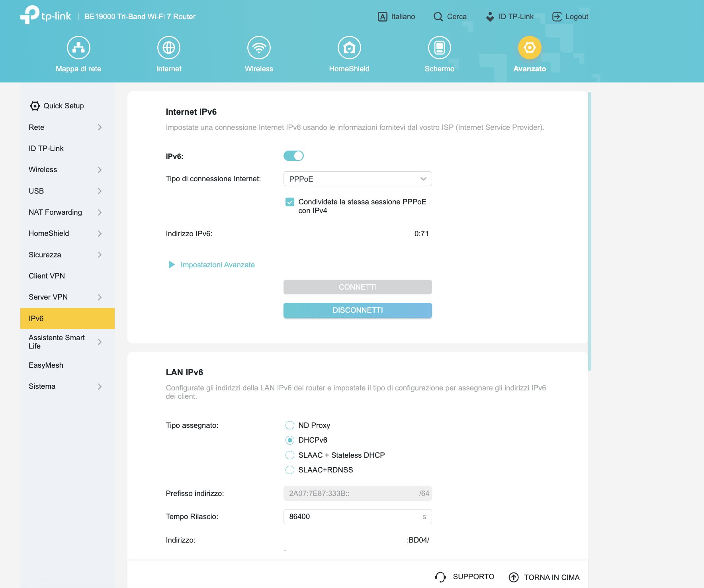Click the Schermo display icon
Screen dimensions: 704x588
439,48
